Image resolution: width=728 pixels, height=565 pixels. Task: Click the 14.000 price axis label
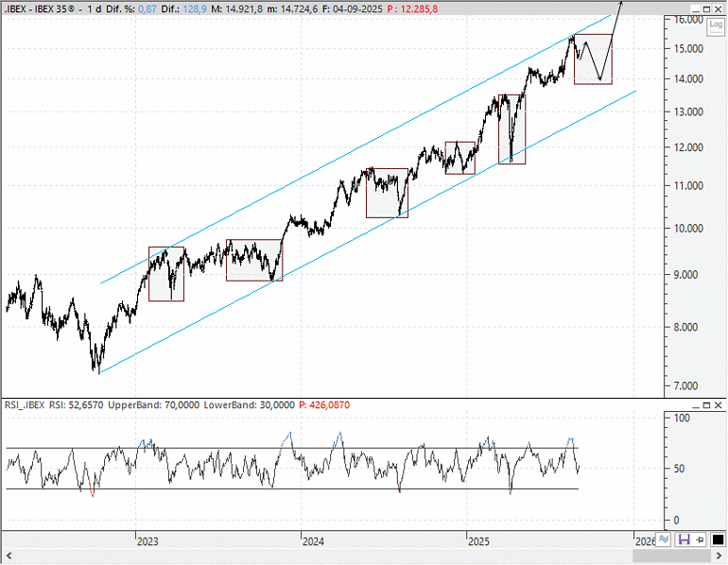[689, 78]
